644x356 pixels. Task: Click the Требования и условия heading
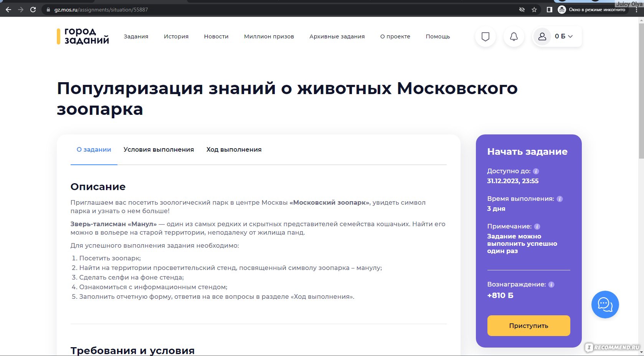[132, 351]
